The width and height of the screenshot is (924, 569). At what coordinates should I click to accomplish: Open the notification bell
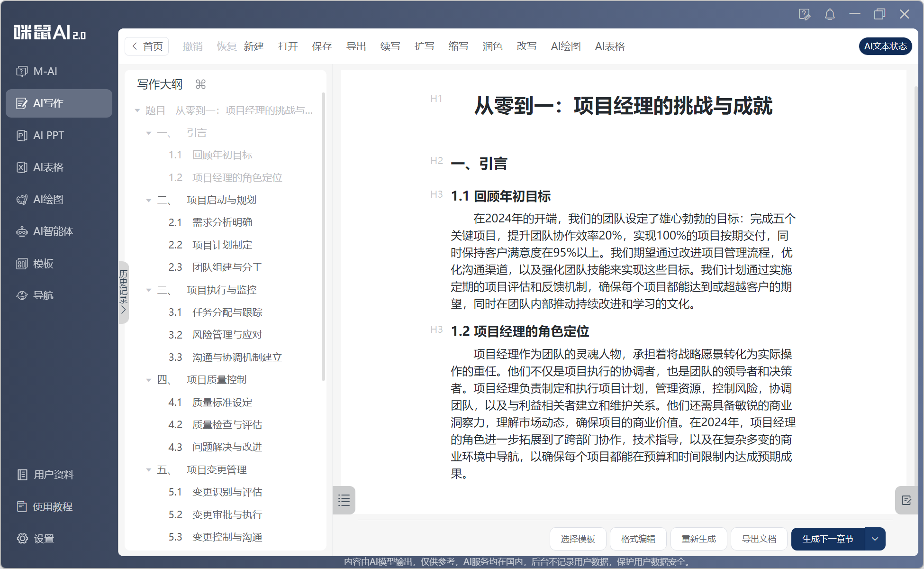pyautogui.click(x=830, y=14)
